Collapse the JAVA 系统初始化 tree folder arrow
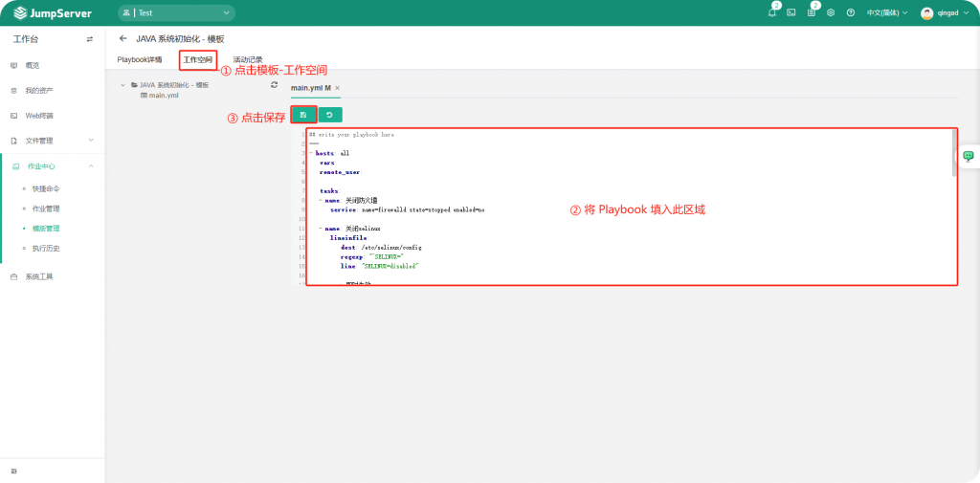Screen dimensions: 980x483 125,85
